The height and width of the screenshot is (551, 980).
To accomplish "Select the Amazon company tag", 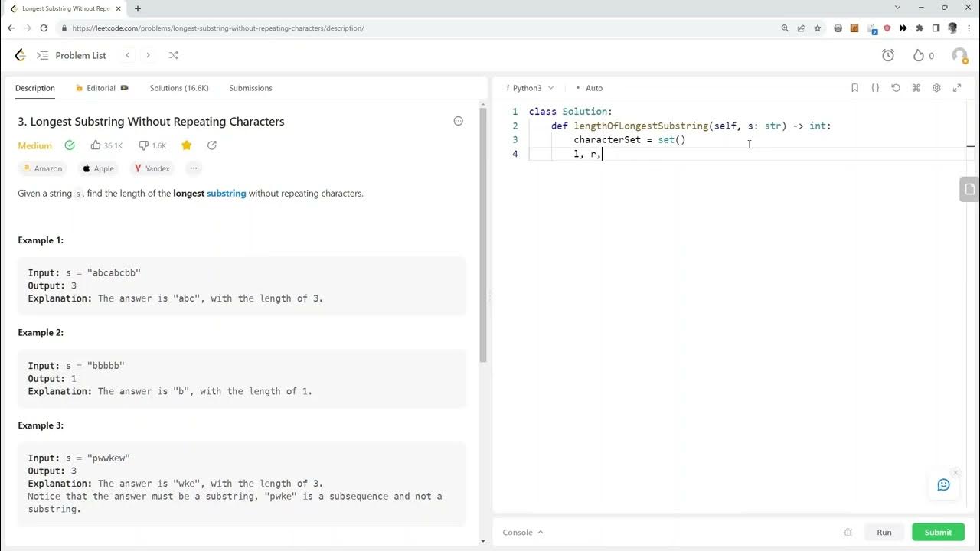I will point(43,168).
